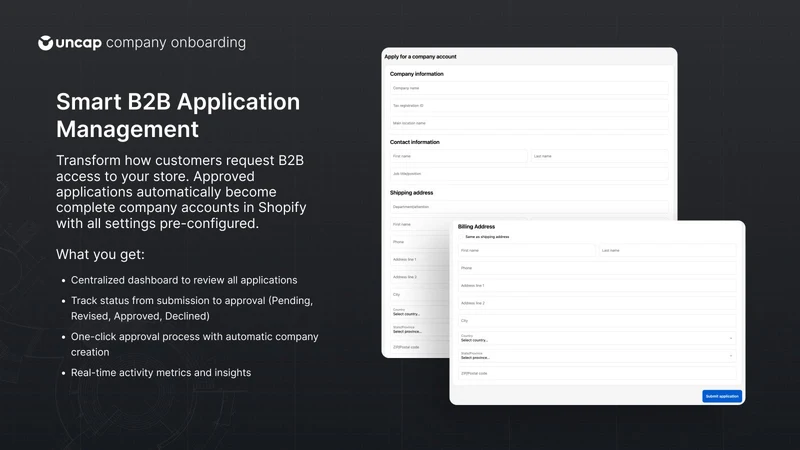Focus the Phone field in Billing Address
This screenshot has height=450, width=800.
pos(597,268)
